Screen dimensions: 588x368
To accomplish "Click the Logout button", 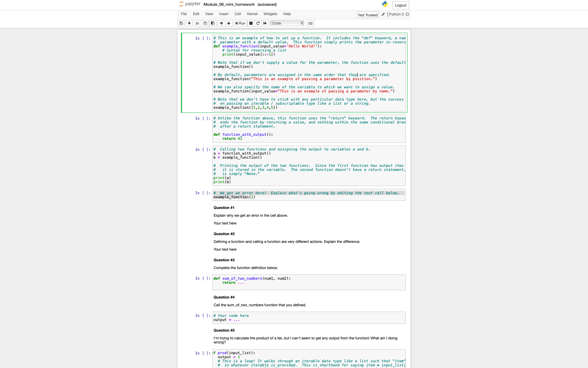I will click(400, 5).
